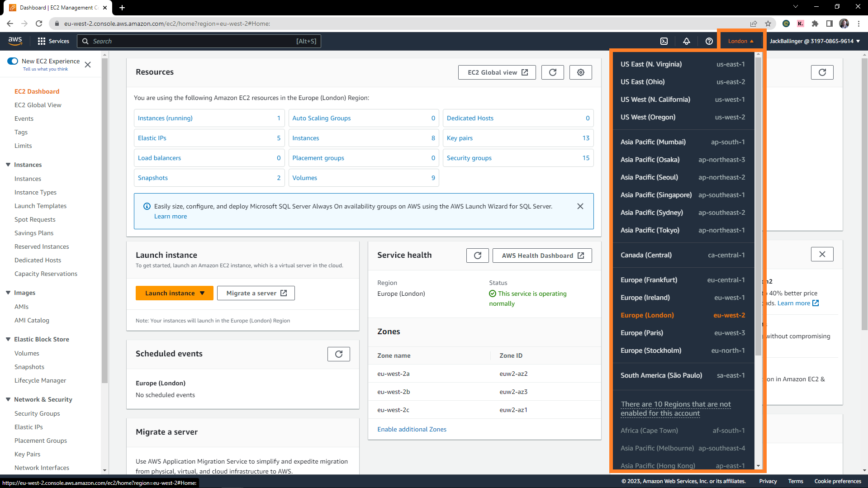Open the notifications bell icon
The width and height of the screenshot is (868, 488).
tap(686, 41)
